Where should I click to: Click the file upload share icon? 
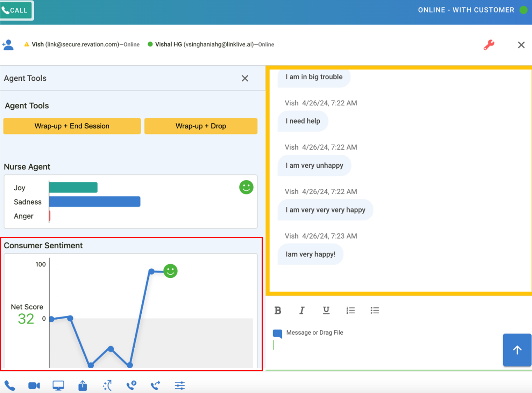(x=83, y=386)
